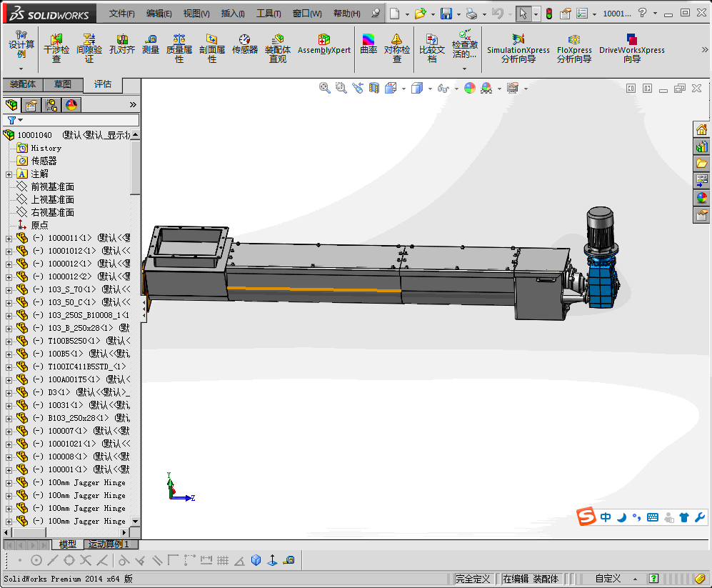Open the ConfigurationManager panel tab icon
Viewport: 712px width, 588px height.
[x=51, y=105]
